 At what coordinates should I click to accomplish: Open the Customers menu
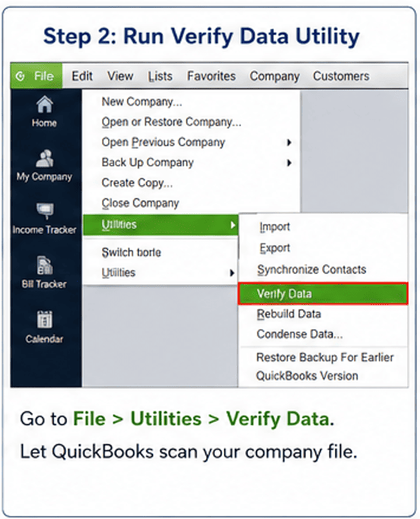coord(341,75)
